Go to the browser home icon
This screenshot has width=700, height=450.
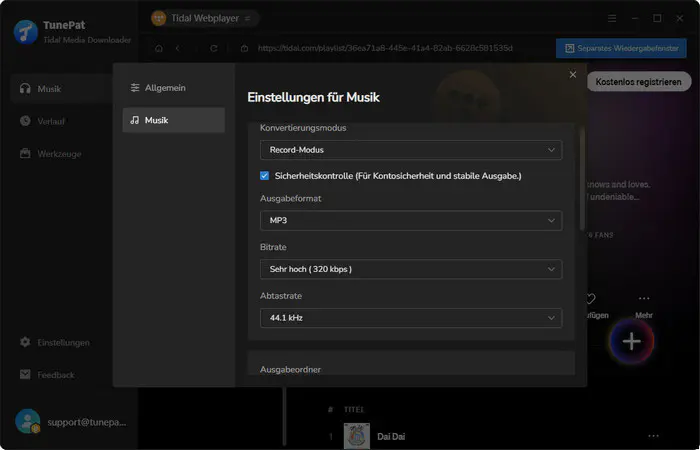159,48
